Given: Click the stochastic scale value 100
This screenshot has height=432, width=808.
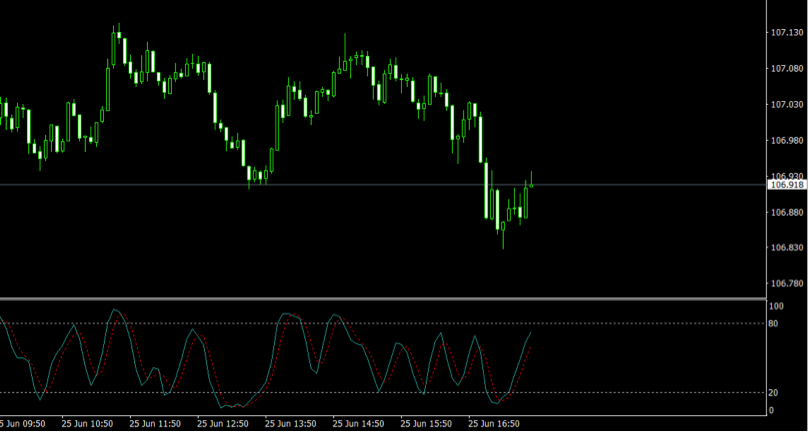Looking at the screenshot, I should point(776,306).
